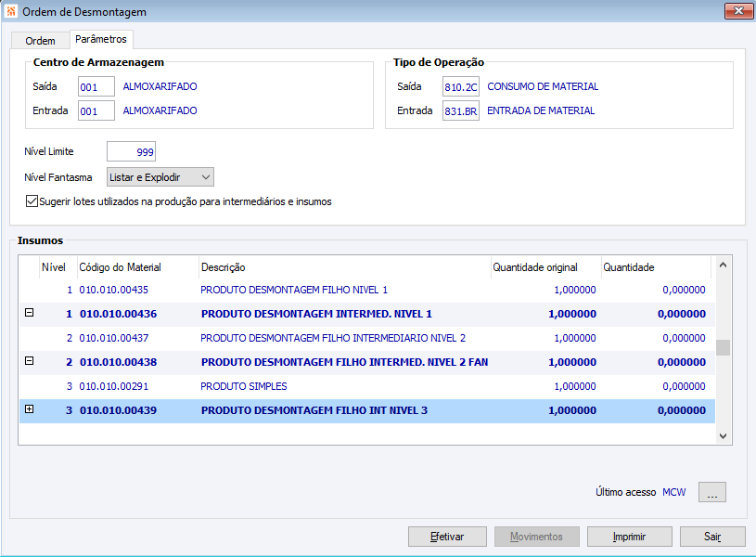Select PRODUTO DESMONTAGEM FILHO INTERMEDIARIO NIVEL 2
This screenshot has height=557, width=756.
333,338
